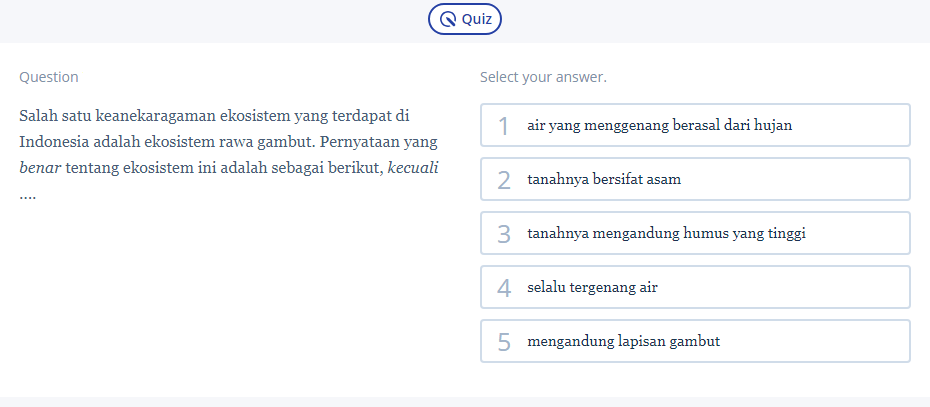Click the "Select your answer." label
Image resolution: width=930 pixels, height=407 pixels.
coord(543,77)
